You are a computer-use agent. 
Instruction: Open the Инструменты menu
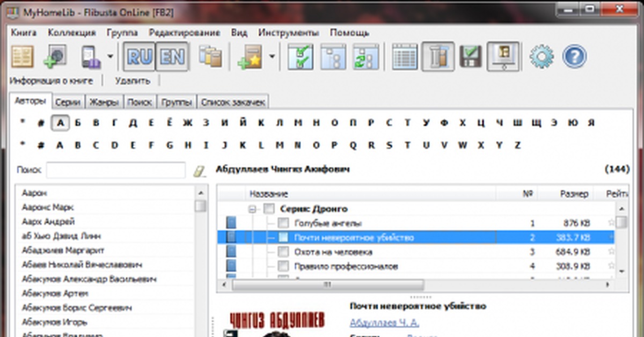[x=290, y=33]
